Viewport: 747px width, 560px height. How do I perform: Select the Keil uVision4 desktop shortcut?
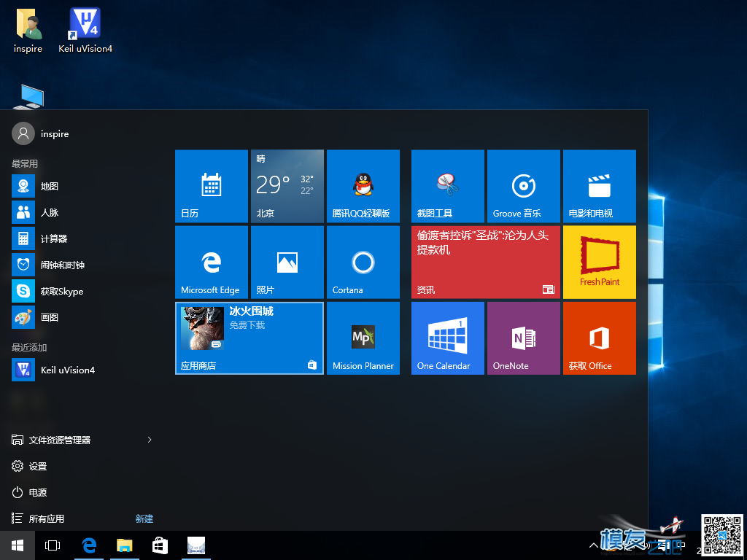tap(85, 30)
